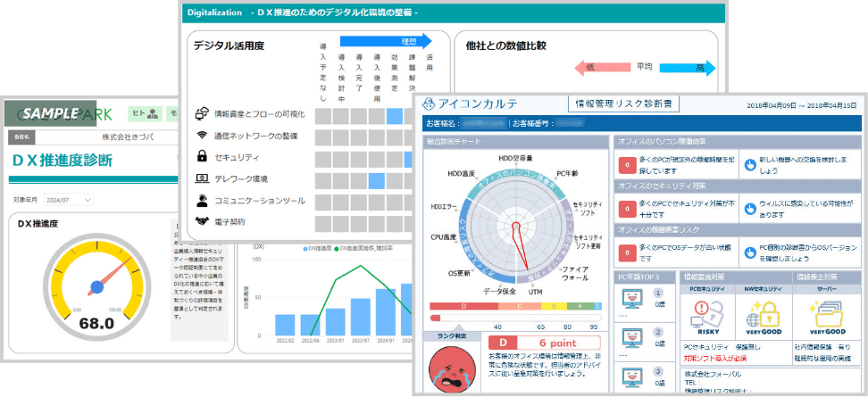Select the highlighted cell in 情報資産とフローの可視化 row

coord(395,116)
